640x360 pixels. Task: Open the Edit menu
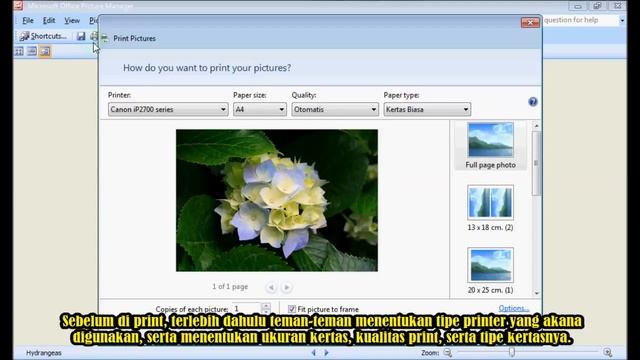pos(49,20)
